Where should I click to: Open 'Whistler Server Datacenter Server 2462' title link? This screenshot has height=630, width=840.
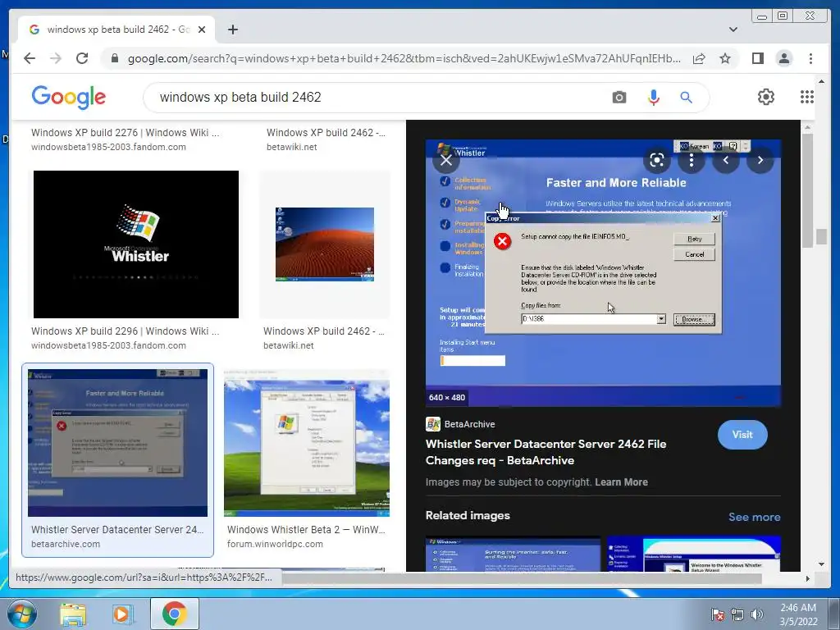pyautogui.click(x=546, y=452)
